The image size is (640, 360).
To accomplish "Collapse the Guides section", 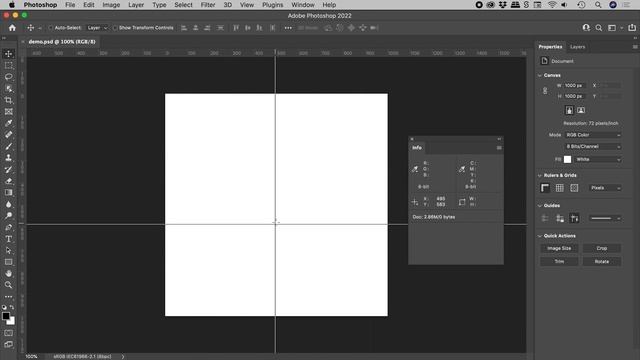I will 540,206.
